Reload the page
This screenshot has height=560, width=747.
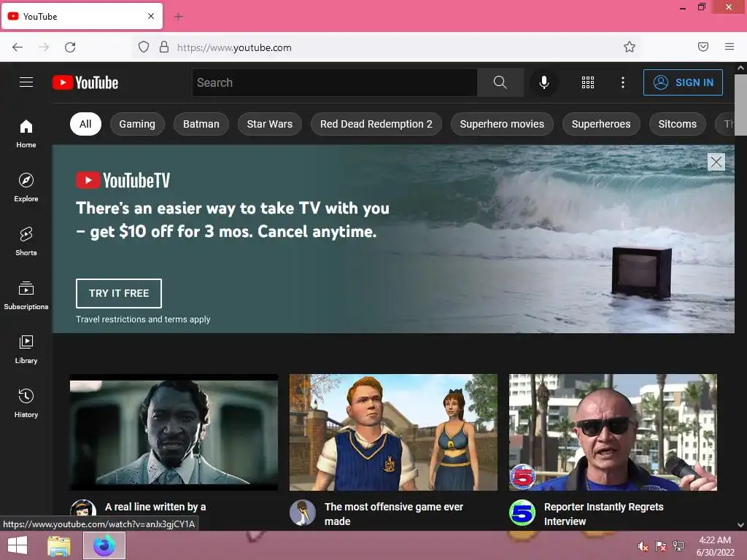(70, 47)
